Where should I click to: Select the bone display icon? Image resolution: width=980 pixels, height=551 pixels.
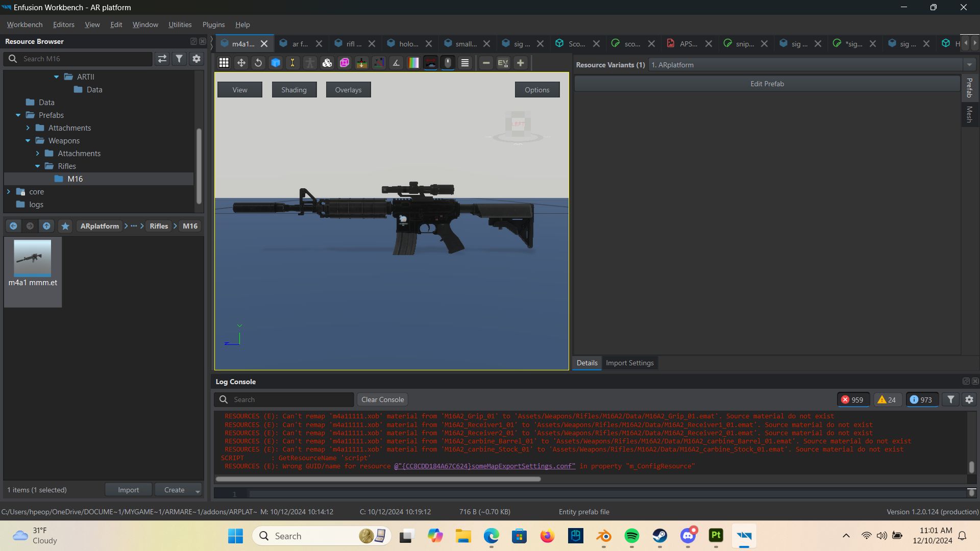click(x=292, y=63)
